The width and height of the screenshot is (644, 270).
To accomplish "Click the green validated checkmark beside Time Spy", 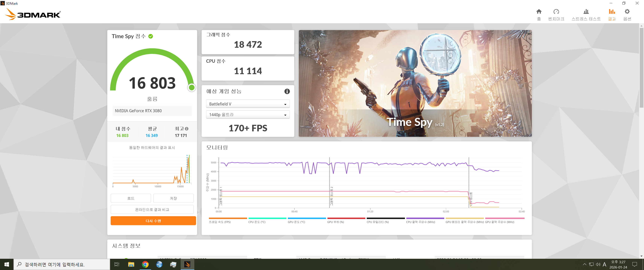I will point(151,36).
